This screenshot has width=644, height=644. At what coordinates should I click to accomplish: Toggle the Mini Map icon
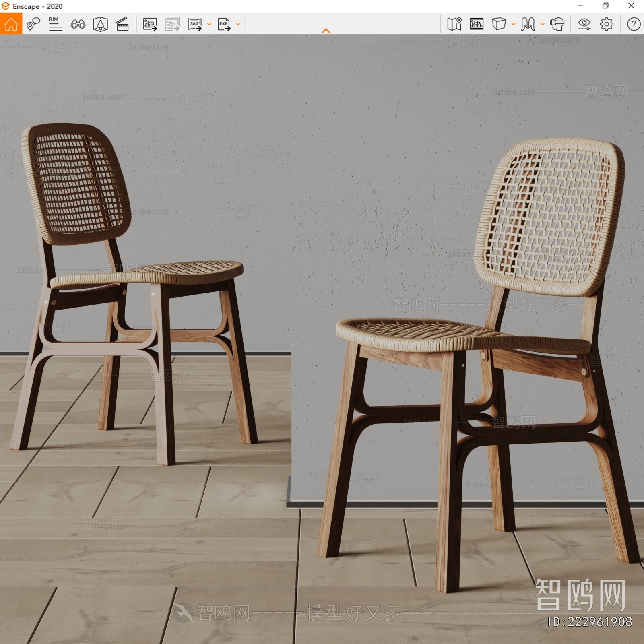pos(454,24)
